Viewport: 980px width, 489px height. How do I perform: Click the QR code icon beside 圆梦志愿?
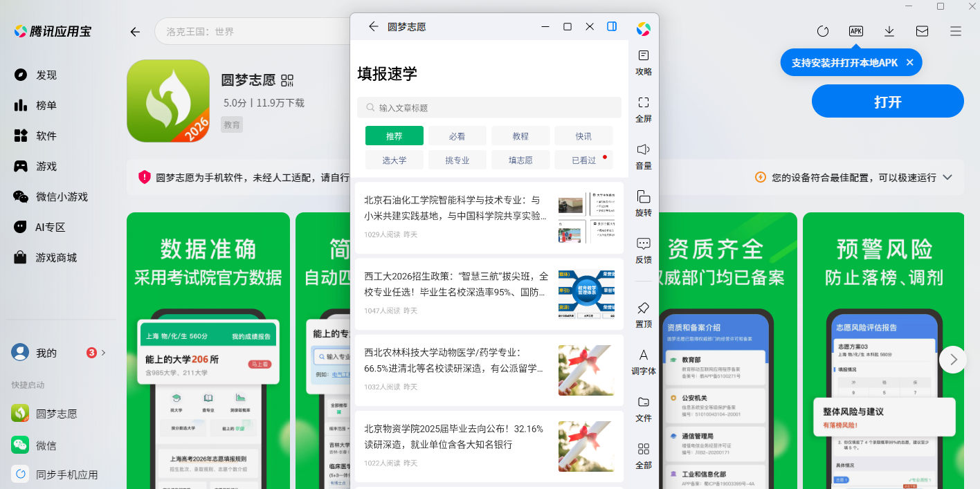287,80
